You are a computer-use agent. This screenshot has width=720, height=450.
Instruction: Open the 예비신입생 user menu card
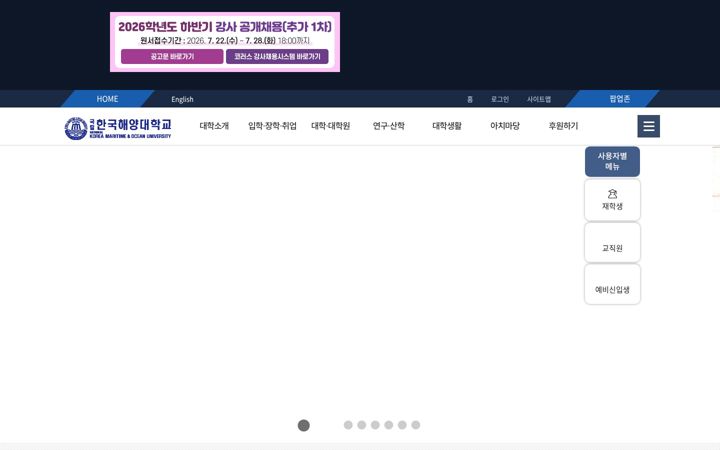(612, 284)
